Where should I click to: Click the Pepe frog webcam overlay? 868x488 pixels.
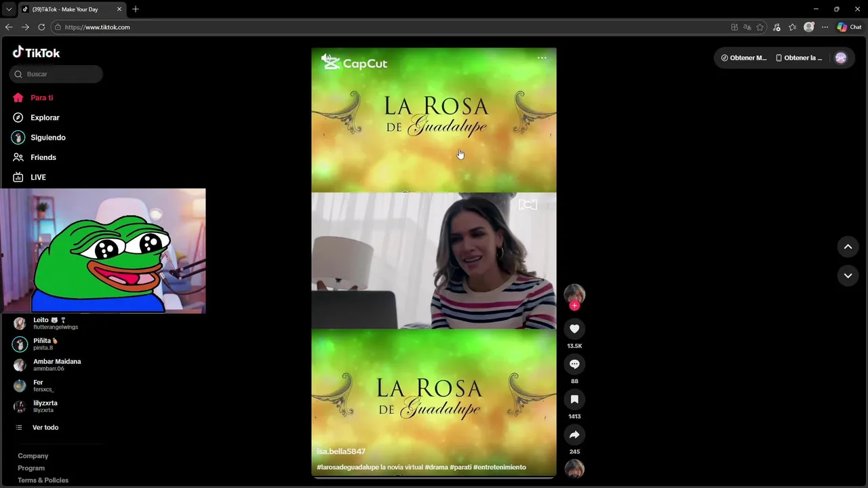click(102, 251)
